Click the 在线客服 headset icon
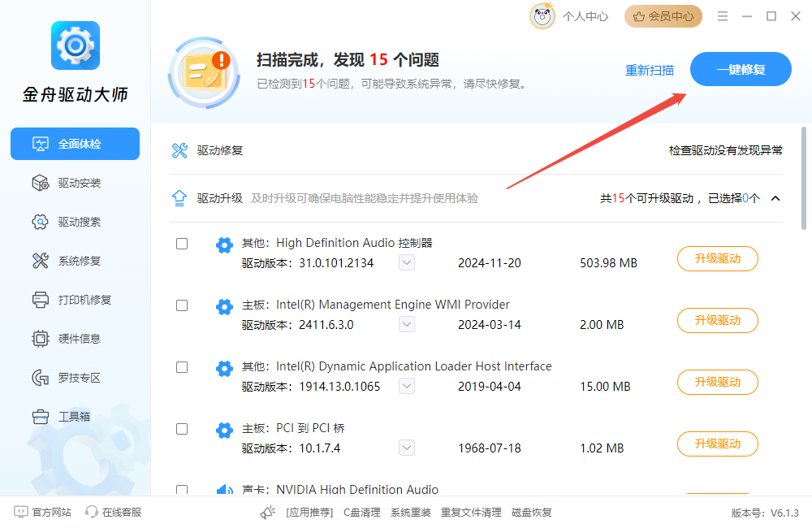Image resolution: width=812 pixels, height=528 pixels. click(92, 513)
